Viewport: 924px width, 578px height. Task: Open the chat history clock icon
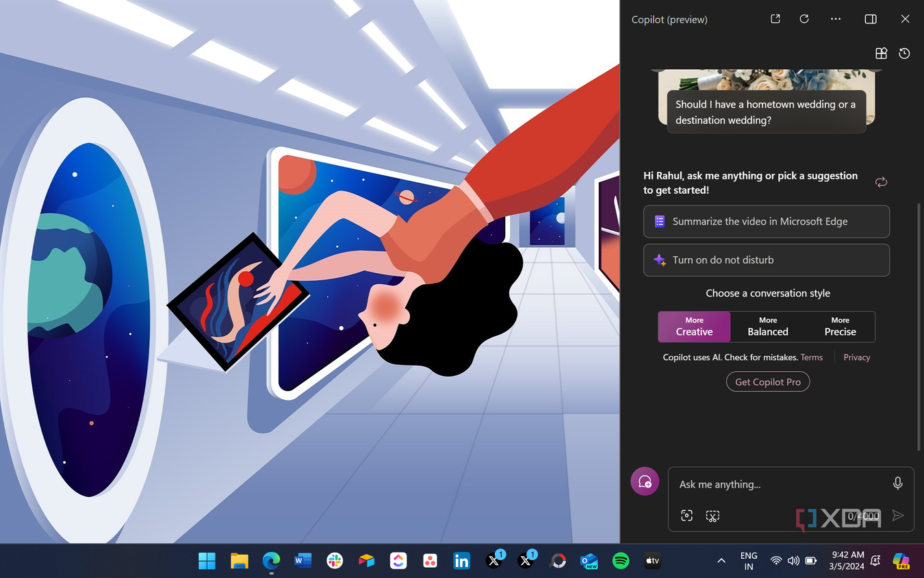point(904,53)
